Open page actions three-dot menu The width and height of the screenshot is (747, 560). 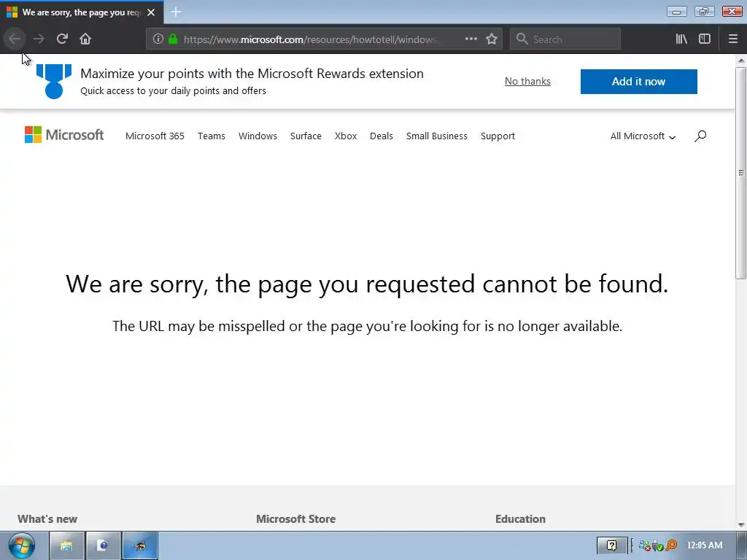pos(471,39)
